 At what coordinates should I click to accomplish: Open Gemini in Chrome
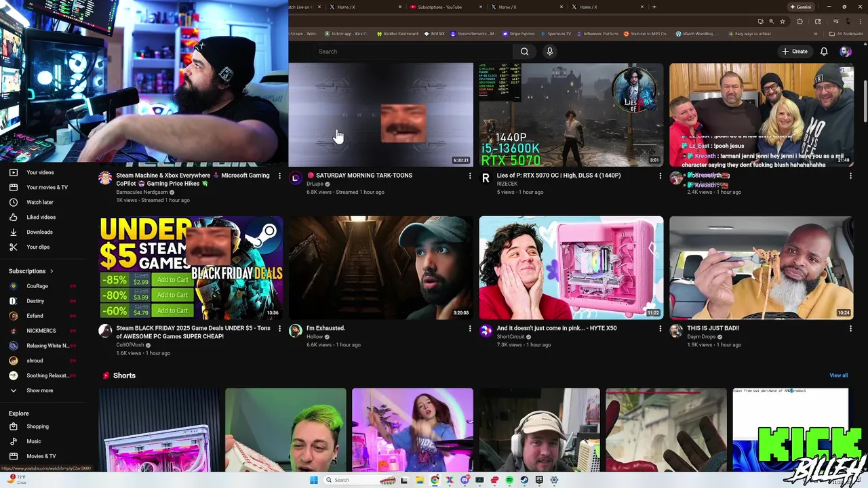point(801,7)
